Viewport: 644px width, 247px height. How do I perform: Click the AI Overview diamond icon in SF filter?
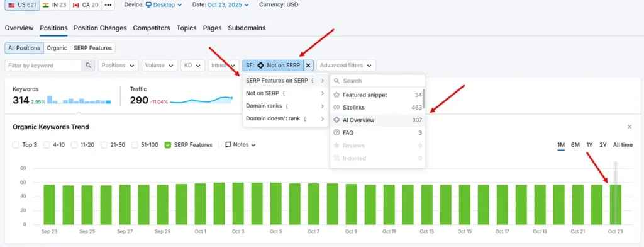pyautogui.click(x=260, y=66)
